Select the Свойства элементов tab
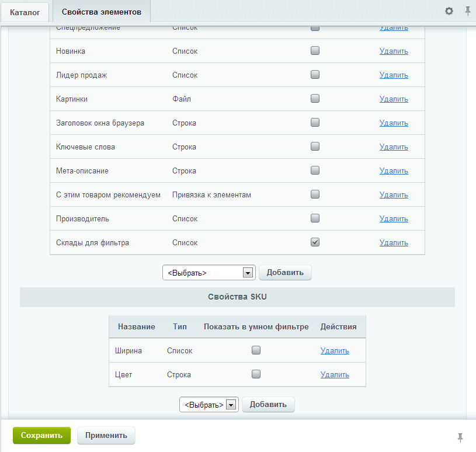The image size is (476, 452). tap(101, 12)
